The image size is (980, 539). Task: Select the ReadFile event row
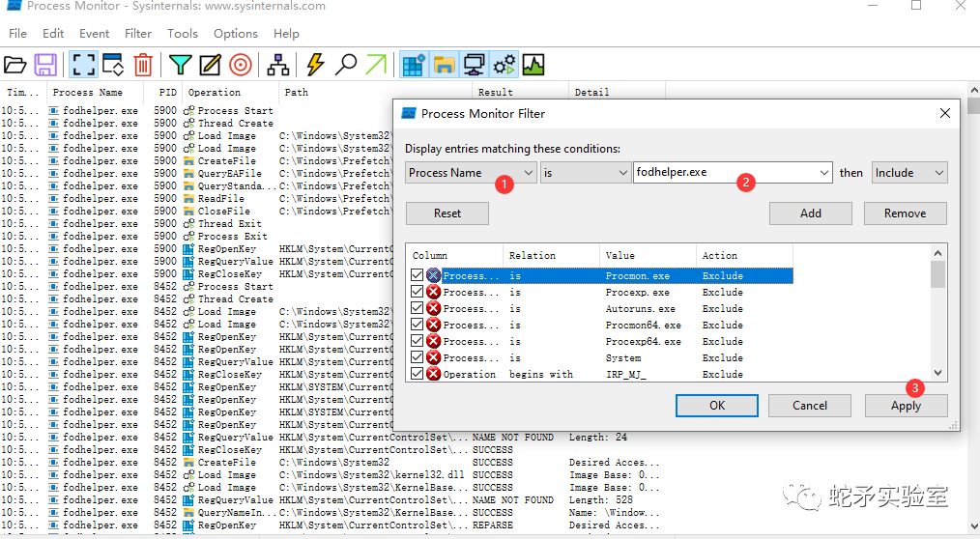(x=197, y=199)
